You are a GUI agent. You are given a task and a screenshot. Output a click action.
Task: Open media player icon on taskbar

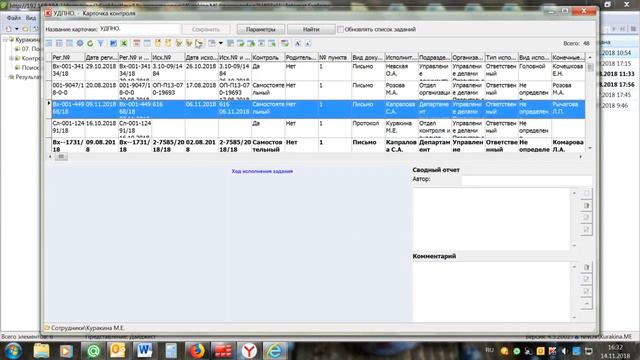point(66,351)
